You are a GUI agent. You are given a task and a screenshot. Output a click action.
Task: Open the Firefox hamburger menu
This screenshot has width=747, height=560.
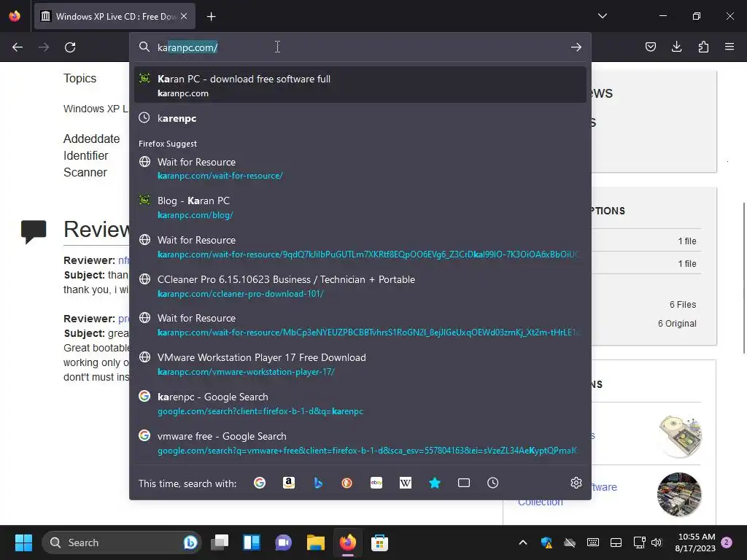[x=729, y=47]
